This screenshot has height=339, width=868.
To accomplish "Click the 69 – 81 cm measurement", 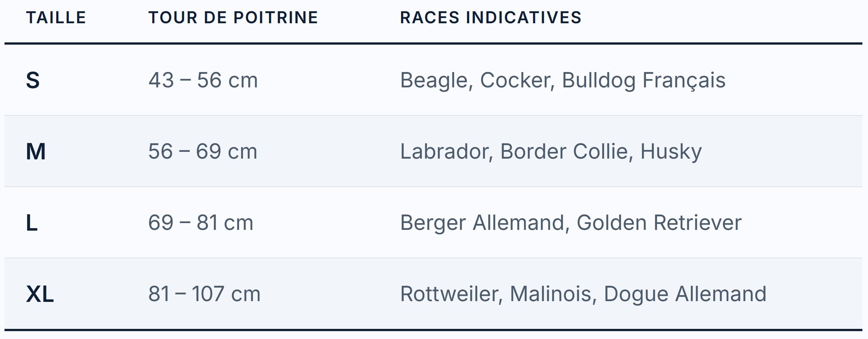I will click(x=201, y=223).
